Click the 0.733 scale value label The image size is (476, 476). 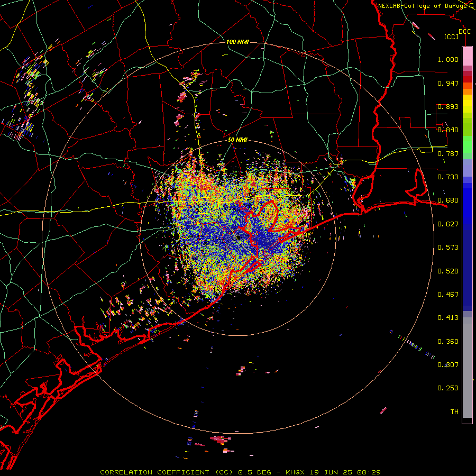(448, 177)
